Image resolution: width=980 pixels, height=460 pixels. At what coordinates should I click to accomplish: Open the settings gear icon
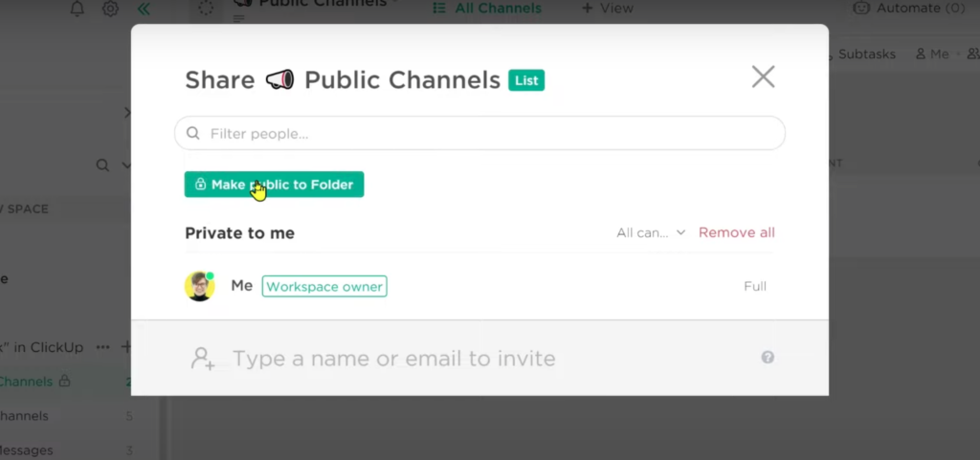point(110,9)
